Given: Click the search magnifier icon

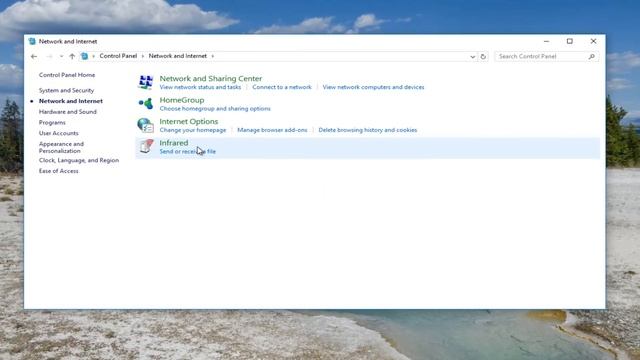Looking at the screenshot, I should (591, 57).
